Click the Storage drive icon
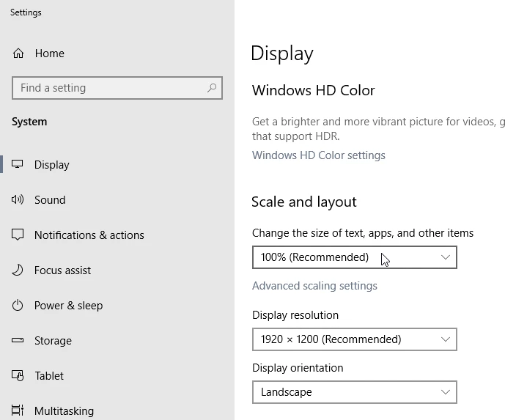The width and height of the screenshot is (505, 420). [x=18, y=340]
